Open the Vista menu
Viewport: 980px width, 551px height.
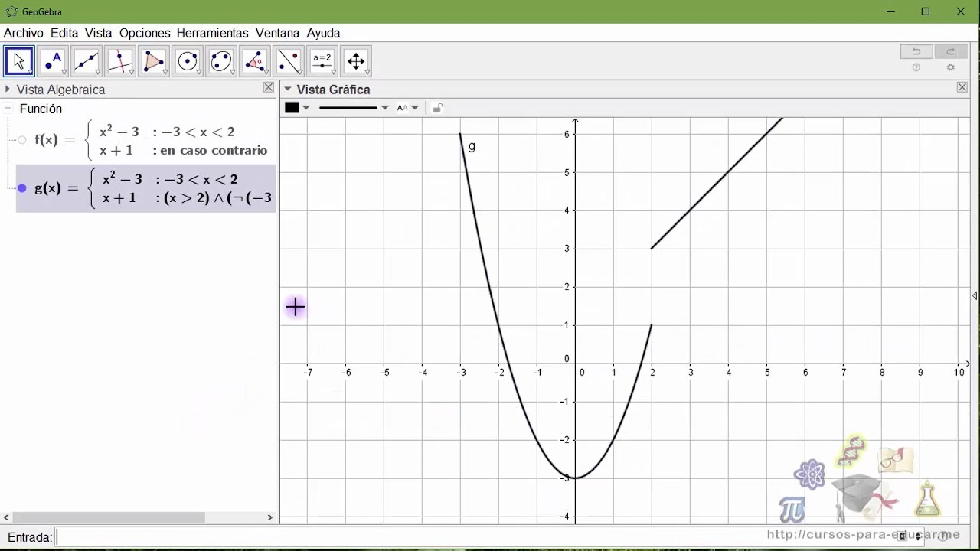tap(99, 33)
